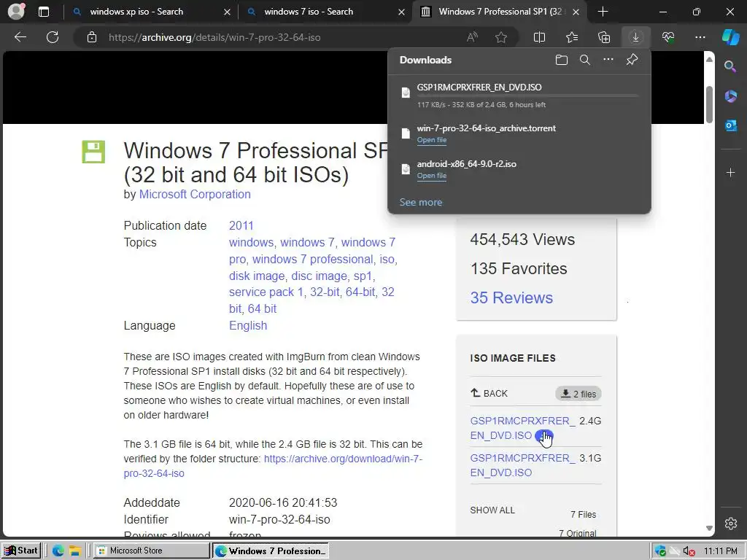The width and height of the screenshot is (747, 560).
Task: Click See more in the Downloads panel
Action: (421, 203)
